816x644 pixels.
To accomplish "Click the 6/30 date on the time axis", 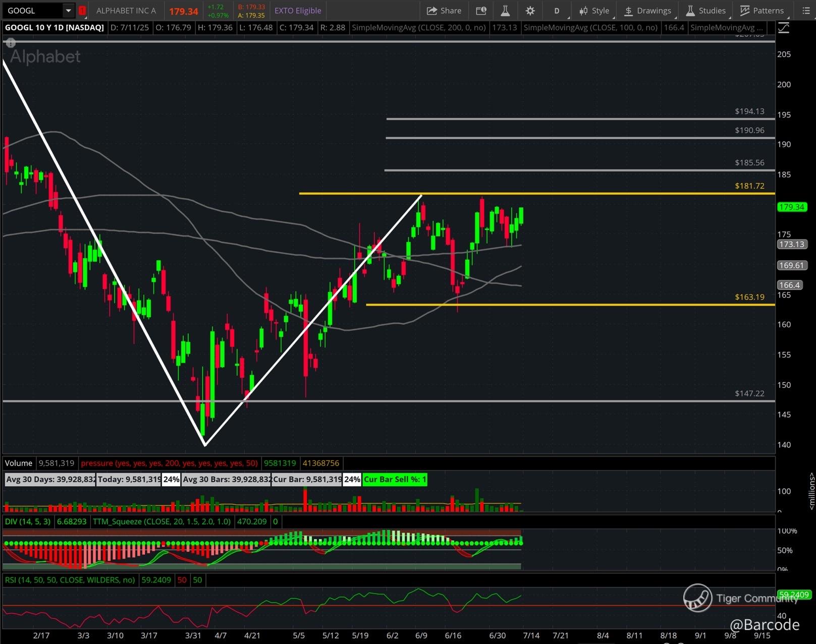I will [498, 635].
